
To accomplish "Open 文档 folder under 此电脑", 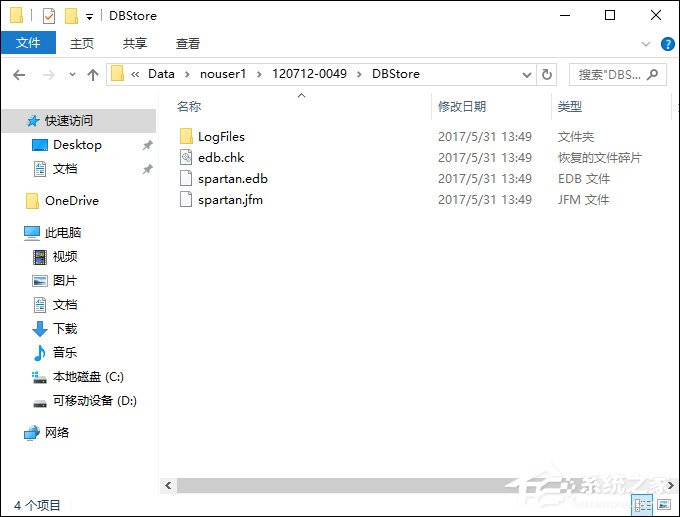I will point(65,304).
